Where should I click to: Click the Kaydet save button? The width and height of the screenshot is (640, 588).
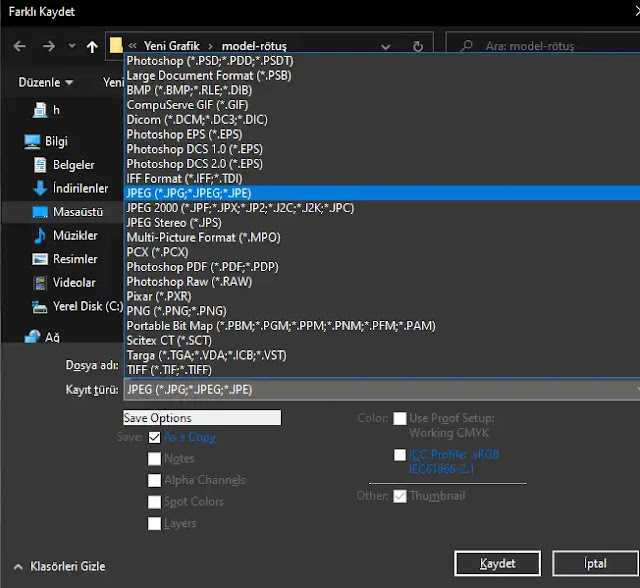click(x=497, y=564)
